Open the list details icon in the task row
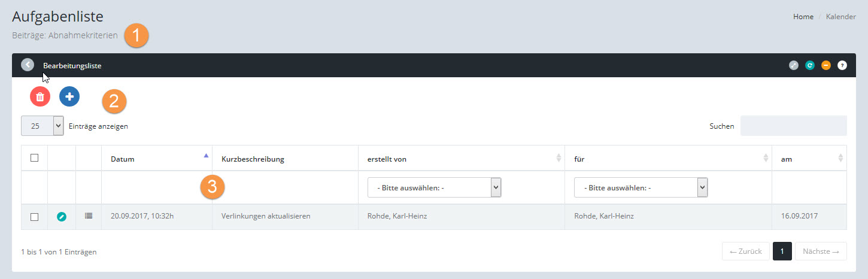The image size is (868, 279). pos(89,216)
